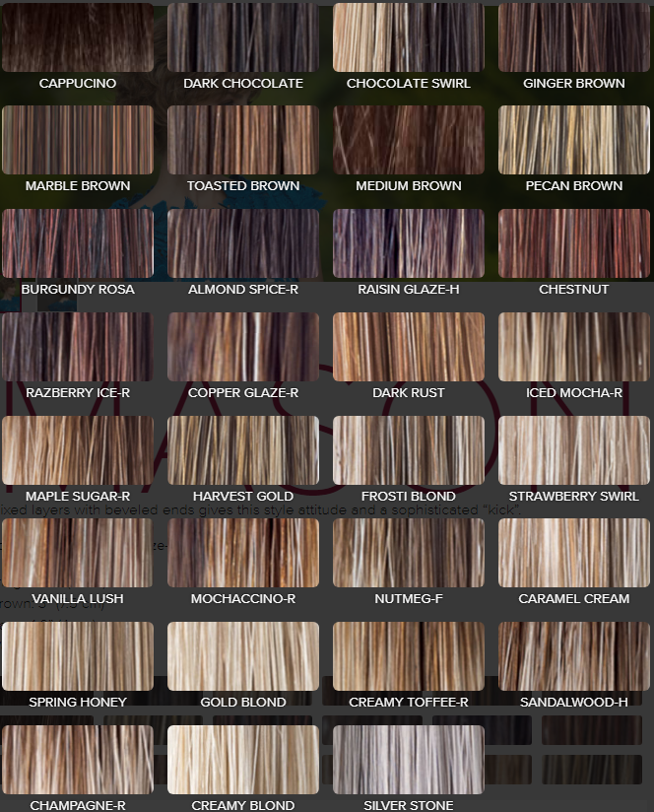Image resolution: width=654 pixels, height=812 pixels.
Task: Click the RAISIN GLAZE-H label text
Action: (409, 290)
